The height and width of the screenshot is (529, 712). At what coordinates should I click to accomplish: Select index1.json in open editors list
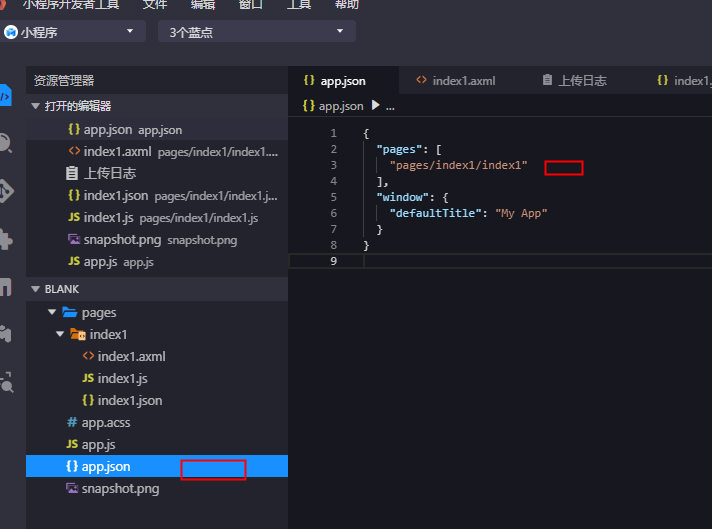157,195
